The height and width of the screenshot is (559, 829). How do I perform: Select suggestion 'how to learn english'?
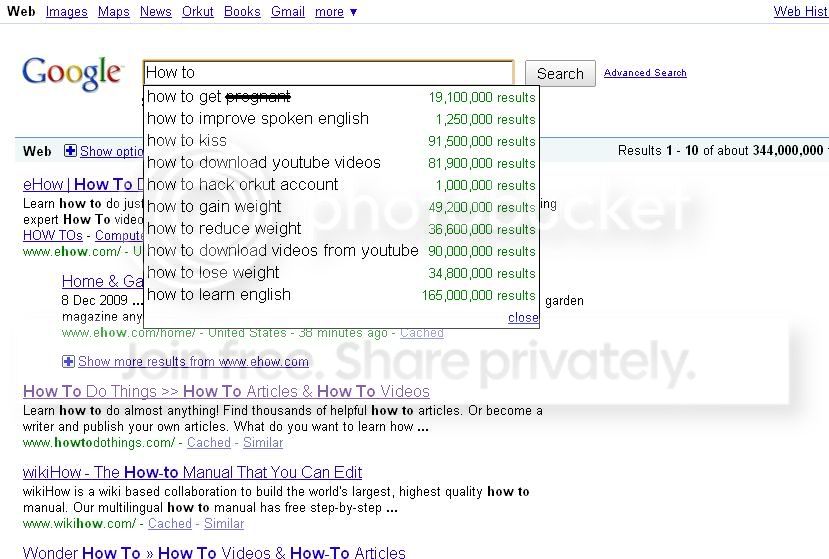[x=342, y=295]
